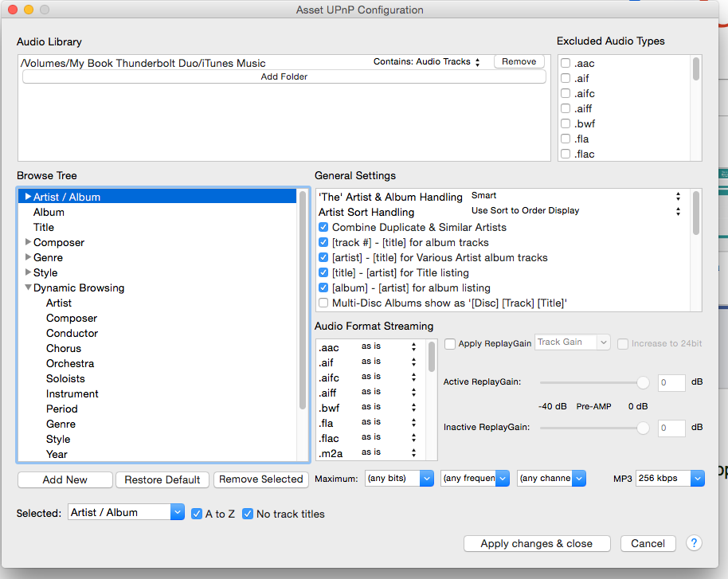Screen dimensions: 728x579
Task: Expand the top-level Style tree node
Action: coord(28,272)
